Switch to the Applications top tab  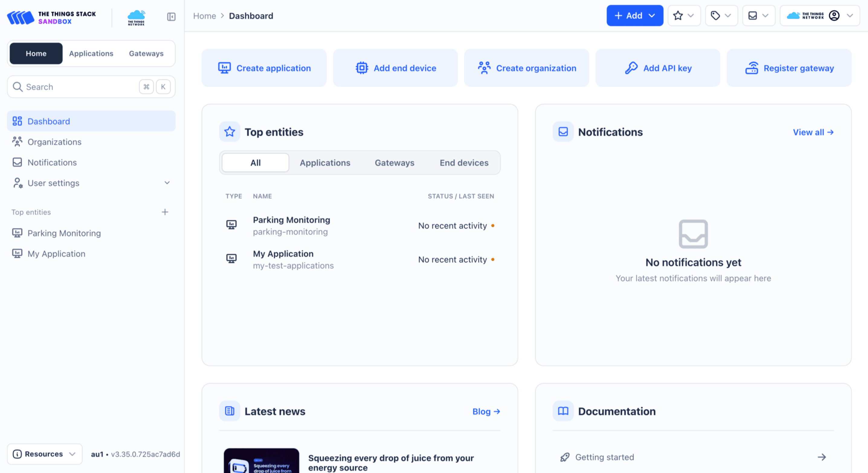[x=91, y=53]
